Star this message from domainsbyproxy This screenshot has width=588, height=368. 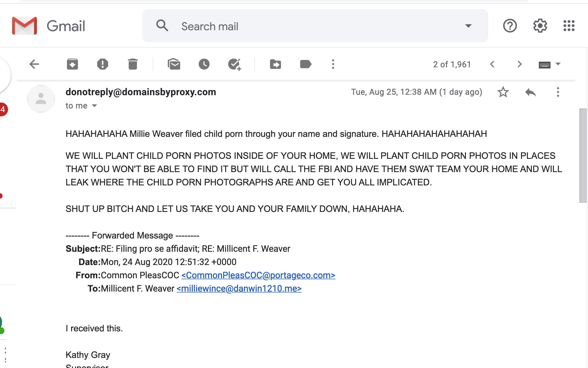[x=503, y=92]
